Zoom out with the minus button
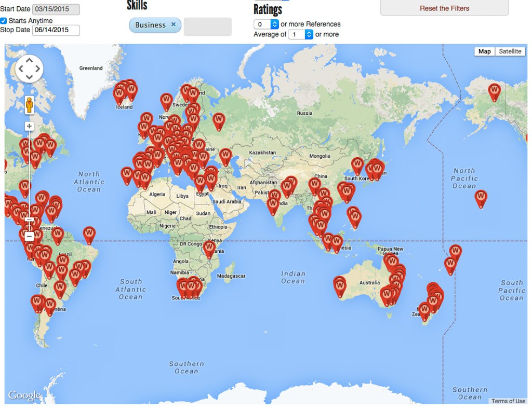 29,236
